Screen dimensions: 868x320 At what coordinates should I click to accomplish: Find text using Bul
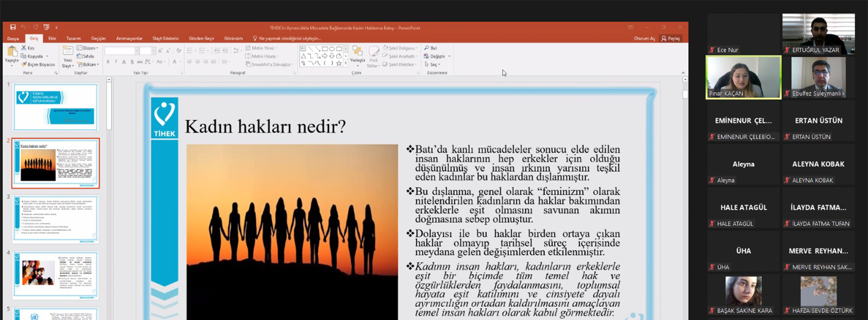coord(431,48)
